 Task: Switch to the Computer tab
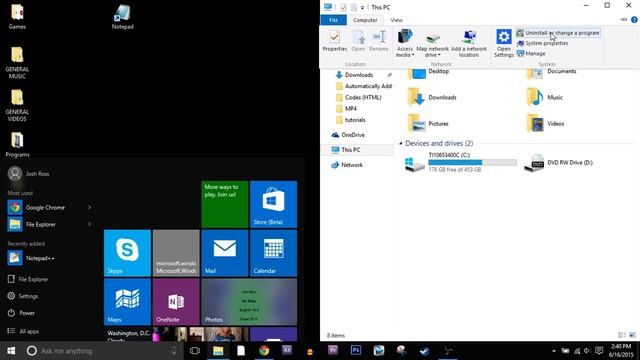pyautogui.click(x=365, y=20)
